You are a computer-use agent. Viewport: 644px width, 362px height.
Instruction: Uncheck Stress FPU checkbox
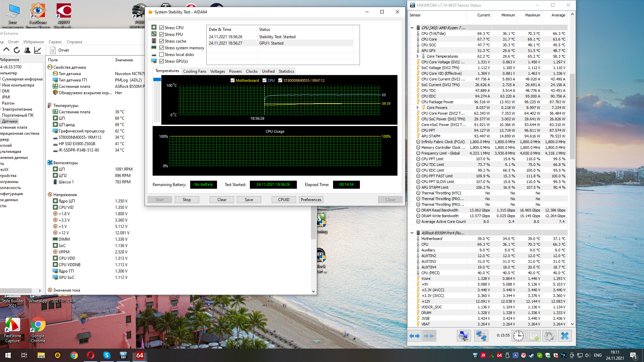(x=162, y=34)
